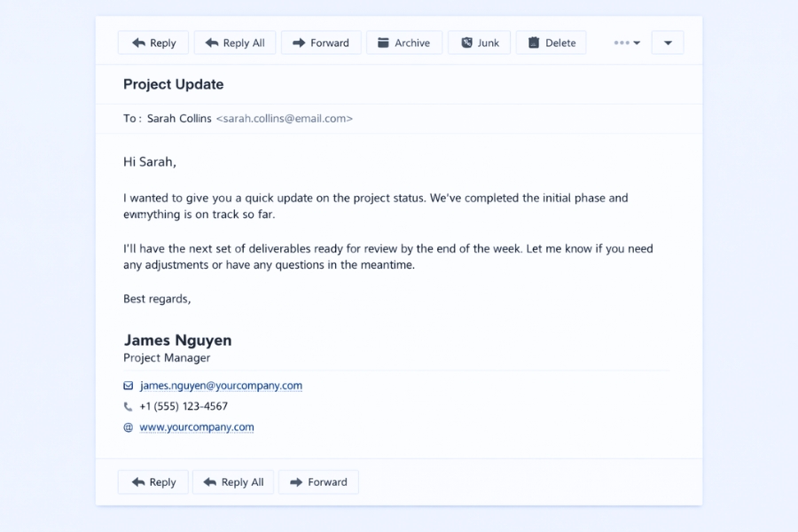Click the Forward arrow icon
Image resolution: width=798 pixels, height=532 pixels.
point(298,42)
